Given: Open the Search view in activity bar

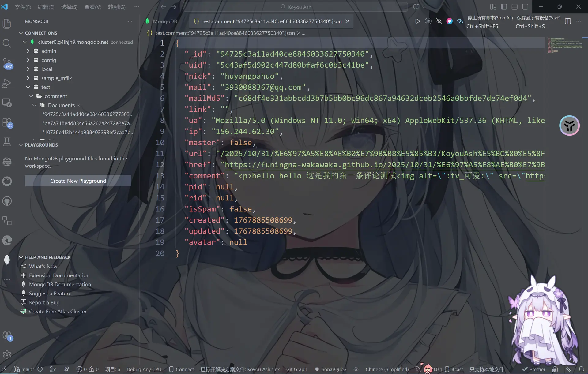Looking at the screenshot, I should pyautogui.click(x=7, y=43).
